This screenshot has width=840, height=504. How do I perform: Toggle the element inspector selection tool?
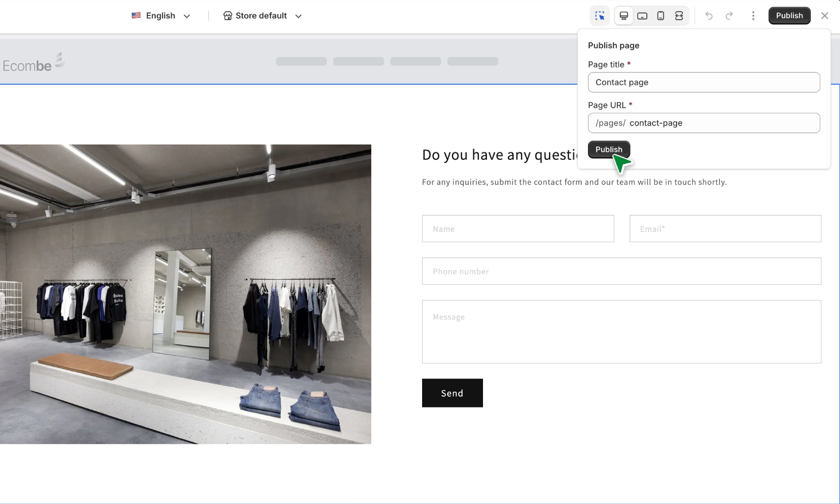[x=599, y=16]
